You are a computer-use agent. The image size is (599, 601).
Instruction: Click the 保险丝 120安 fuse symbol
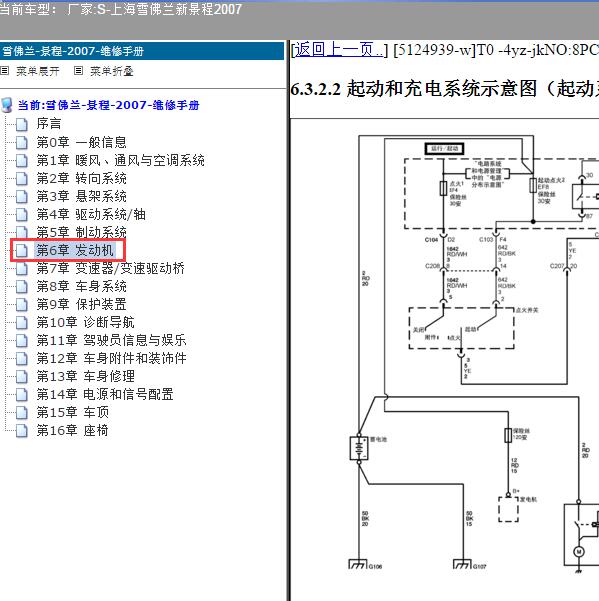(508, 435)
